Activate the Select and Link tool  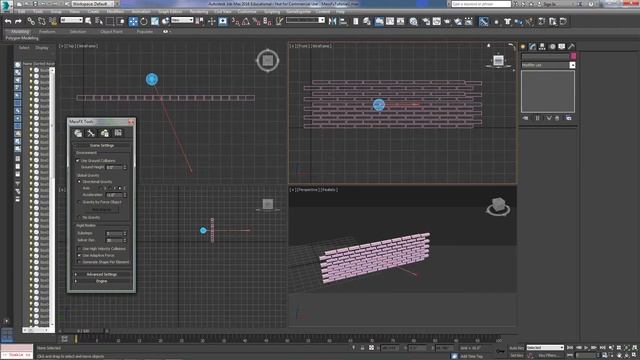31,21
